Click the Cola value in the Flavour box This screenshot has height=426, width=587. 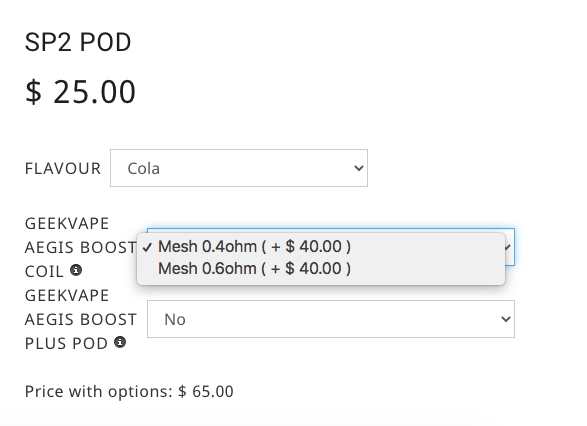click(x=144, y=168)
